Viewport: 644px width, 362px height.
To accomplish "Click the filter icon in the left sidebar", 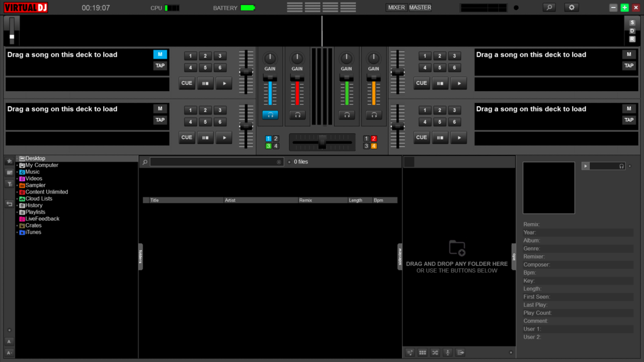I will (x=9, y=183).
